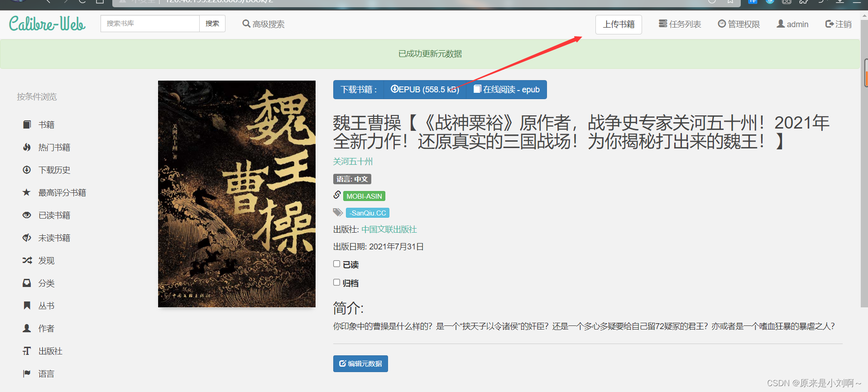
Task: Click the page vertical scrollbar
Action: point(864,163)
